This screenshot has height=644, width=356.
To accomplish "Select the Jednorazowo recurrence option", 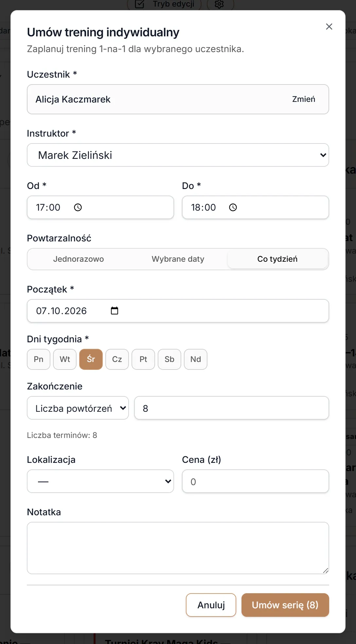I will 79,259.
